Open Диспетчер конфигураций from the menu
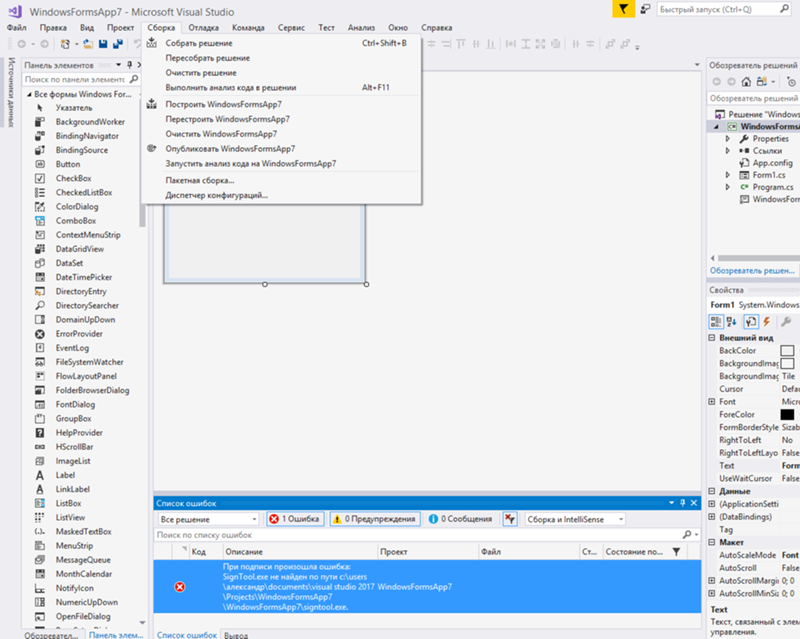Viewport: 800px width, 639px height. [281, 195]
